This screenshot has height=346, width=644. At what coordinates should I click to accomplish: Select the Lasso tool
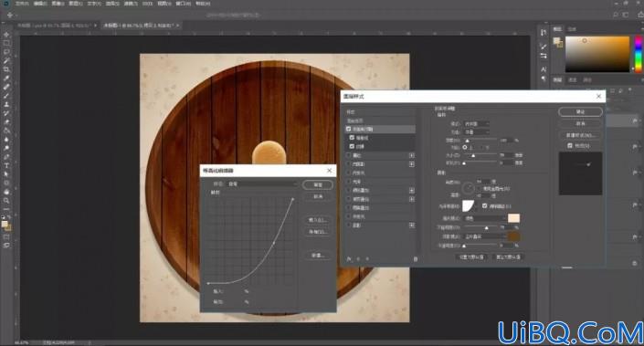pyautogui.click(x=6, y=52)
